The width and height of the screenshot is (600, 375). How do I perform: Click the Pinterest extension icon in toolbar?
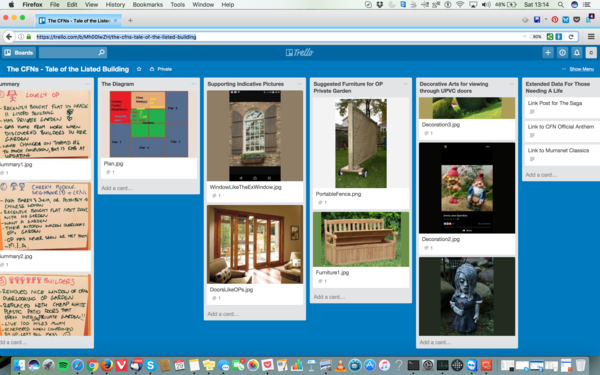[555, 20]
